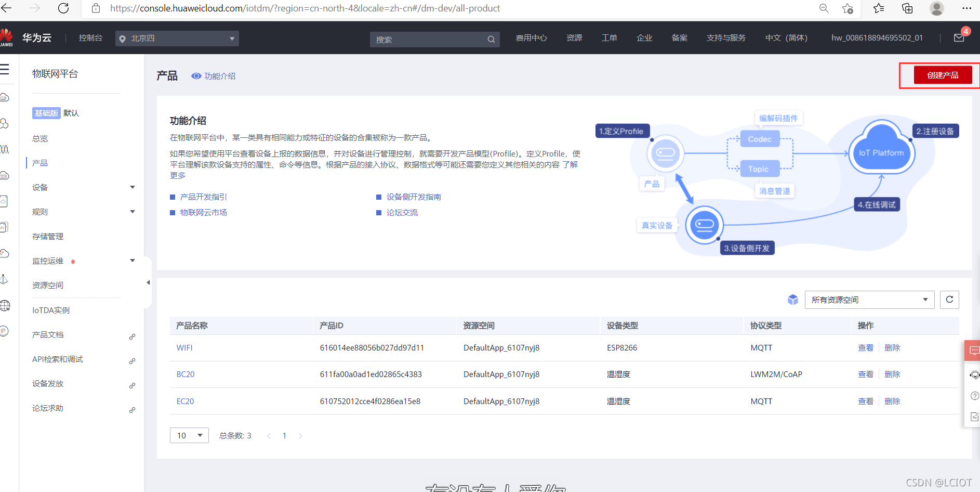Open 存储管理 in sidebar

point(48,236)
